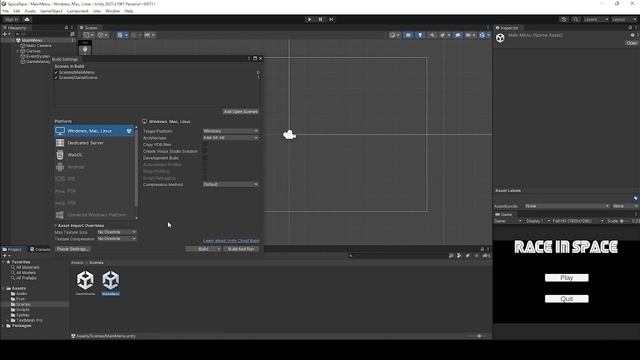Open the Learn about Unity Cloud Build link
This screenshot has width=640, height=360.
pos(231,241)
